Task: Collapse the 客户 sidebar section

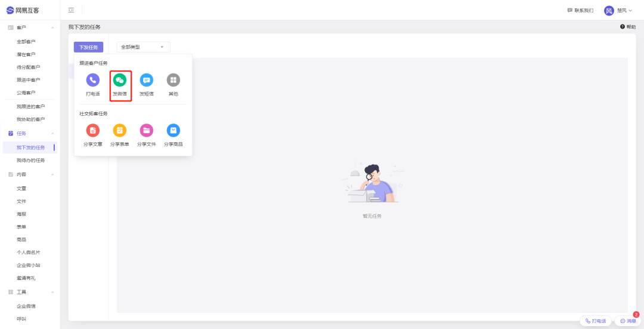Action: [52, 27]
